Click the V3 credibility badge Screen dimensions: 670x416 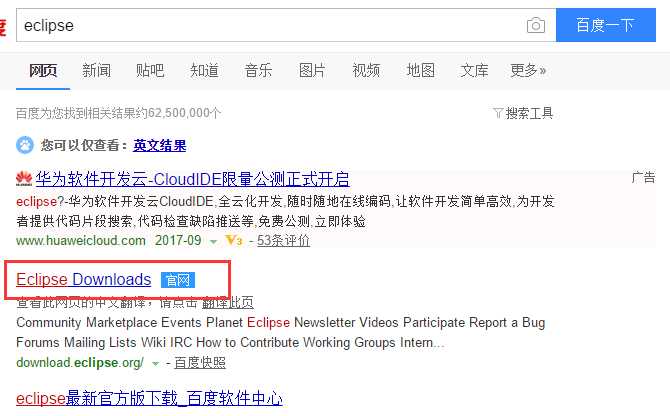coord(234,240)
